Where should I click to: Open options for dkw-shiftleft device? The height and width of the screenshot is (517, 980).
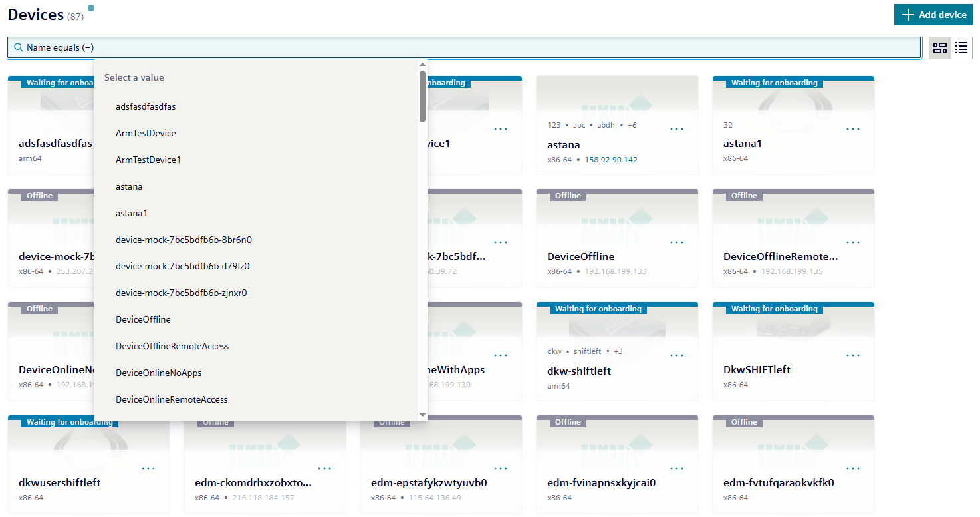[x=676, y=355]
